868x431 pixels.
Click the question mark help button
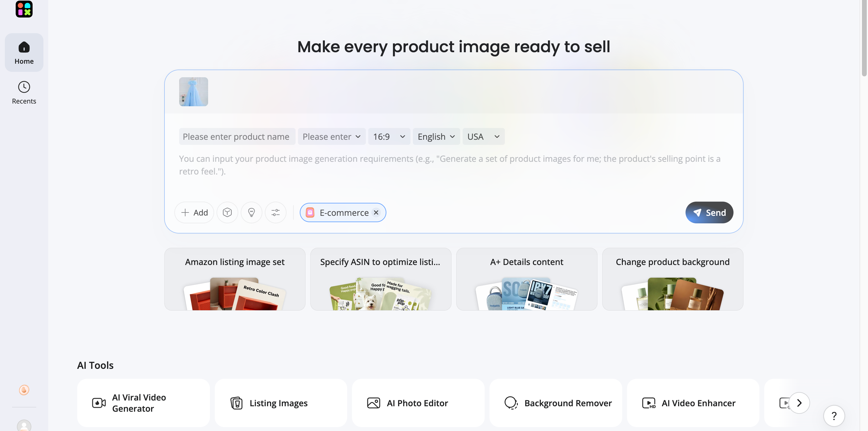tap(834, 416)
